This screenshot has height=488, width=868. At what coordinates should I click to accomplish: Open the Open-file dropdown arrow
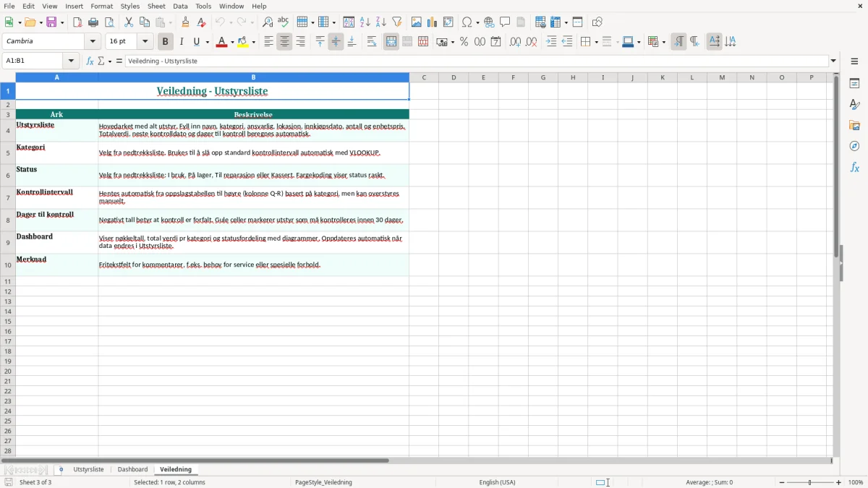41,22
